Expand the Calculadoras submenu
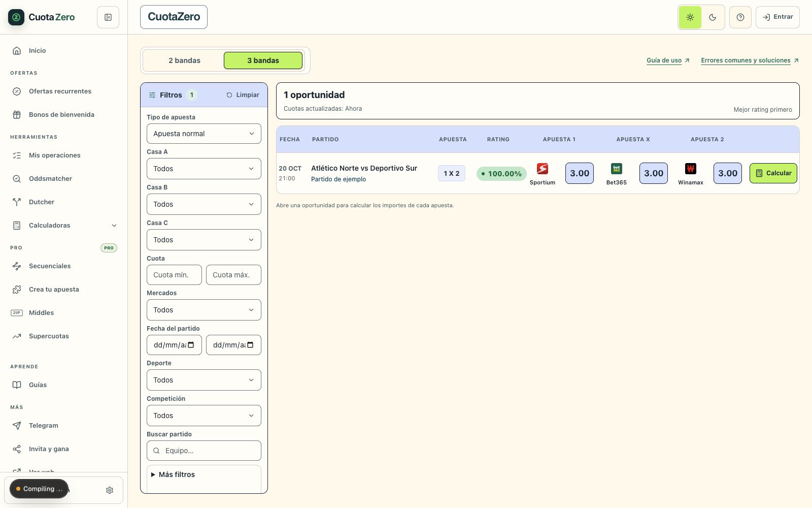The image size is (812, 508). click(x=63, y=226)
